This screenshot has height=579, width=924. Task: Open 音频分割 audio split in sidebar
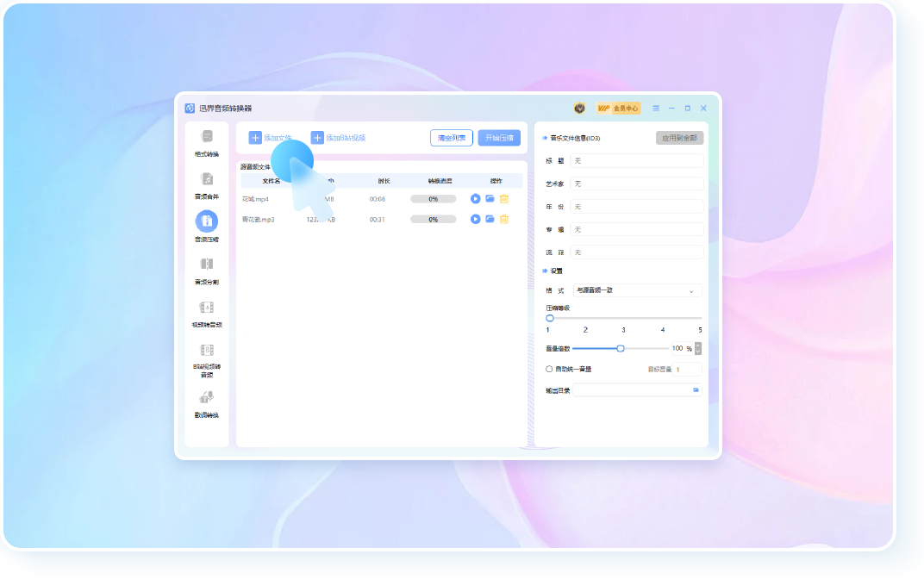pyautogui.click(x=207, y=271)
